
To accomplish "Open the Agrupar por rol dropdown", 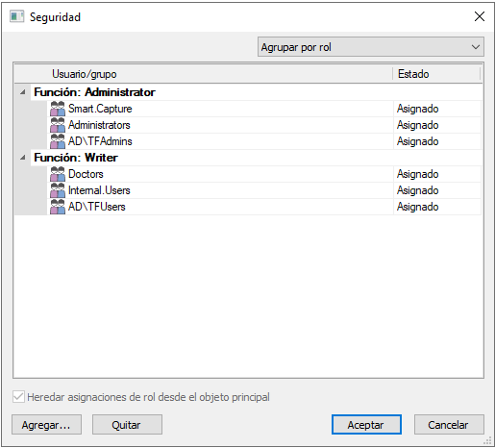I will 371,47.
